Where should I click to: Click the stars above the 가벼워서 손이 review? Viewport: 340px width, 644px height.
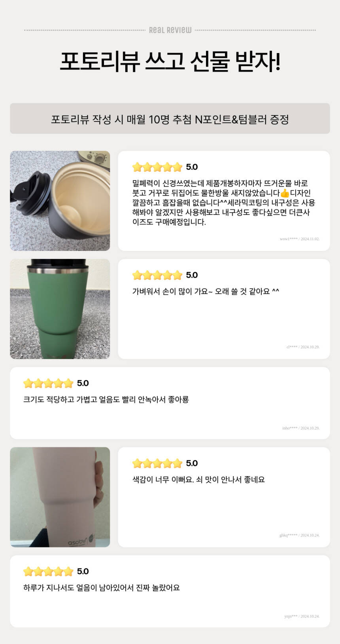point(157,275)
